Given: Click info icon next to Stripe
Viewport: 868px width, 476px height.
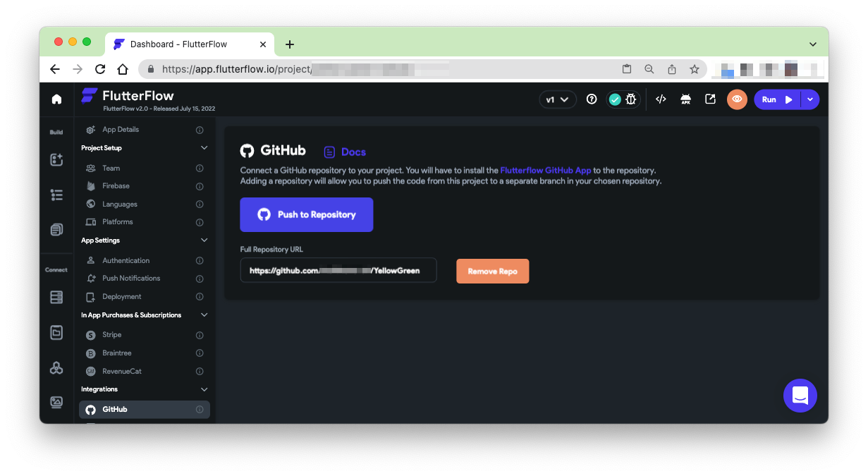Looking at the screenshot, I should coord(200,335).
